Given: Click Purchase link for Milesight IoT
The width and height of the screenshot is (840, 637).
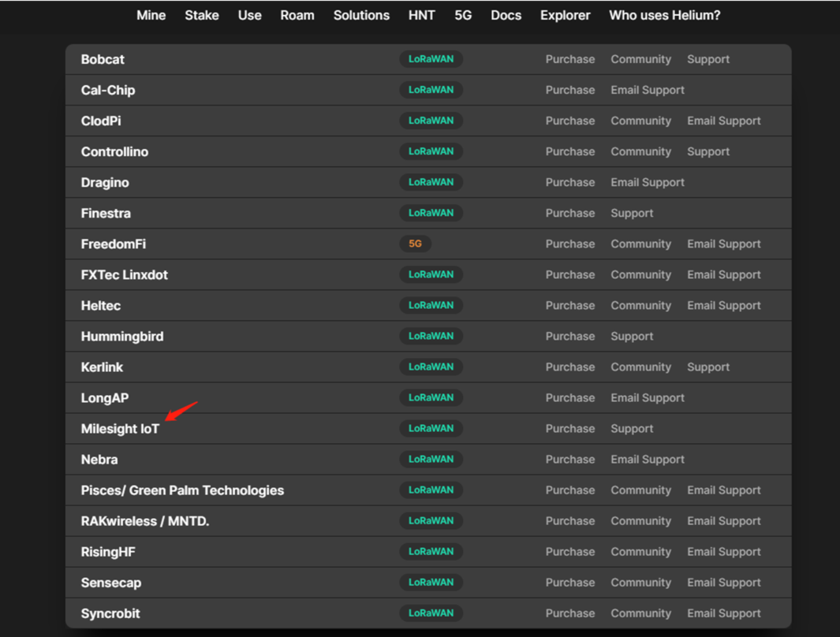Looking at the screenshot, I should tap(570, 429).
